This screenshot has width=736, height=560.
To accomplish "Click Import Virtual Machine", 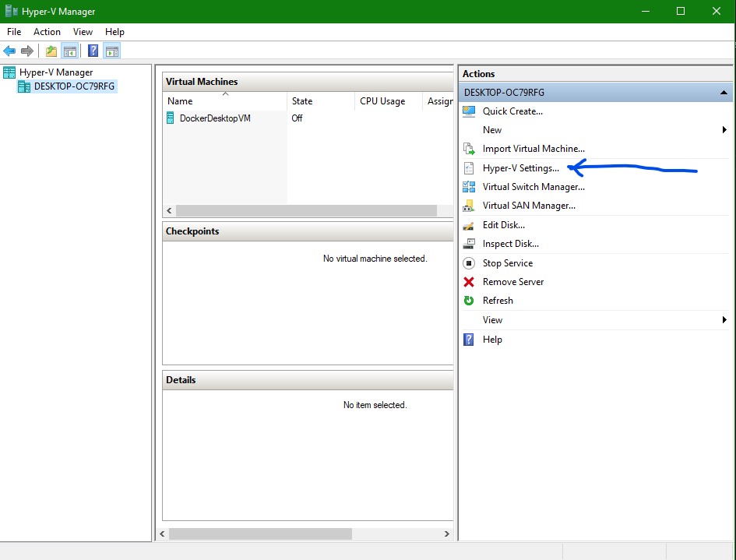I will click(x=533, y=149).
